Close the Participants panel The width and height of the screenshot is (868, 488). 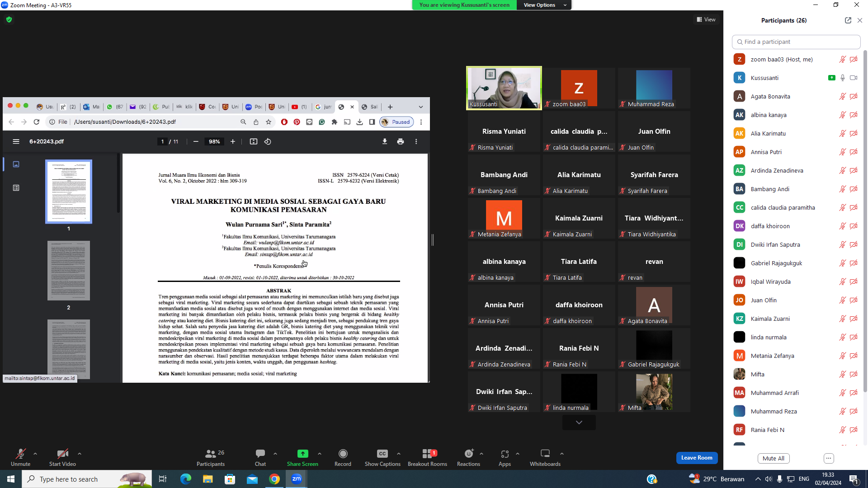coord(860,20)
